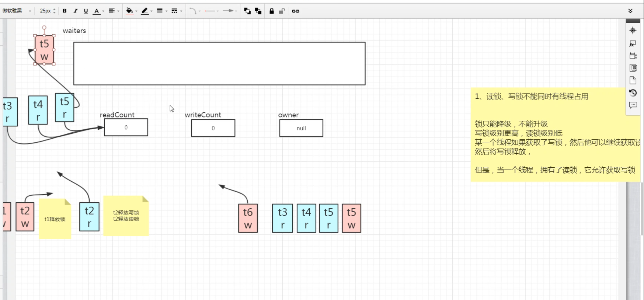Screen dimensions: 644x300
Task: Select the bottom-row t5 r shape
Action: [x=328, y=218]
